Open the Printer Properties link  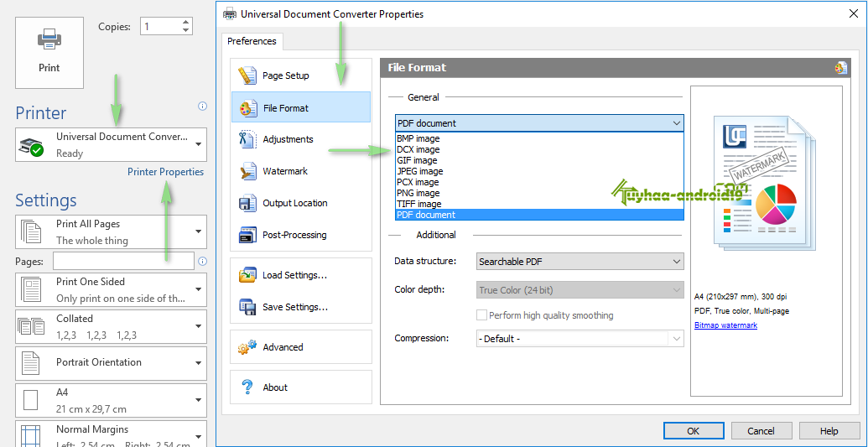tap(165, 172)
